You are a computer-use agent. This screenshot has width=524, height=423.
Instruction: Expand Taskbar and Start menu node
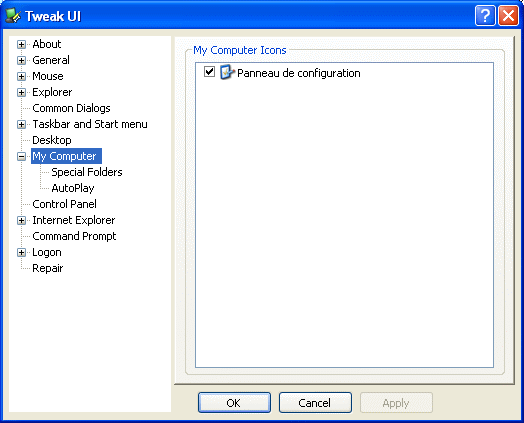pos(21,125)
